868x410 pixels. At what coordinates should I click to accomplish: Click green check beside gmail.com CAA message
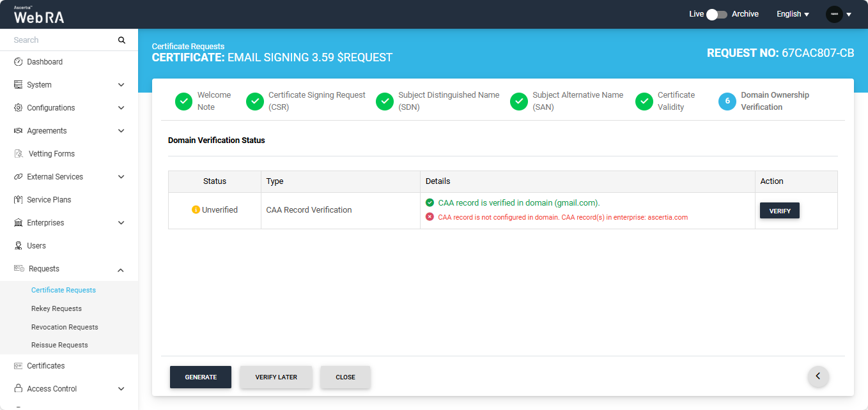430,202
